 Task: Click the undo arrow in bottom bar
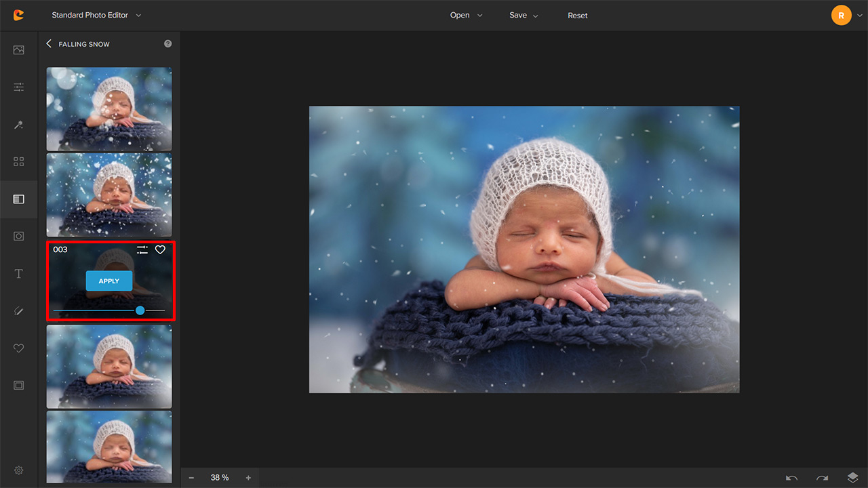point(791,478)
